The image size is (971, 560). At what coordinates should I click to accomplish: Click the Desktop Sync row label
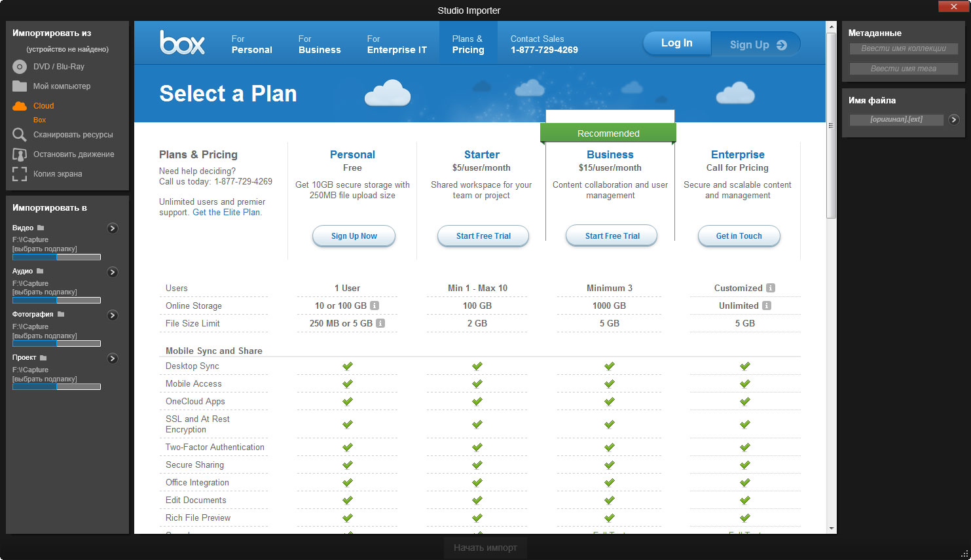coord(192,366)
